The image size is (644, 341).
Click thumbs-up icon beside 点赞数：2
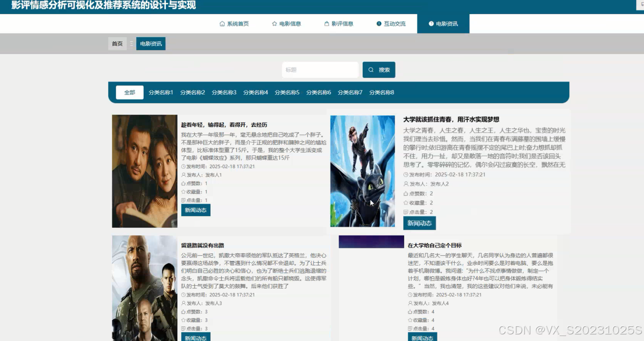point(406,193)
